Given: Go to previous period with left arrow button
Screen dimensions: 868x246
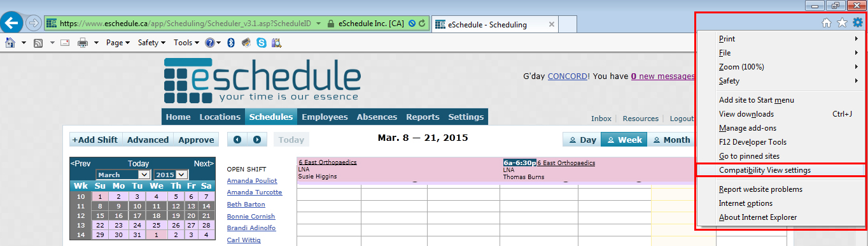Looking at the screenshot, I should tap(237, 140).
